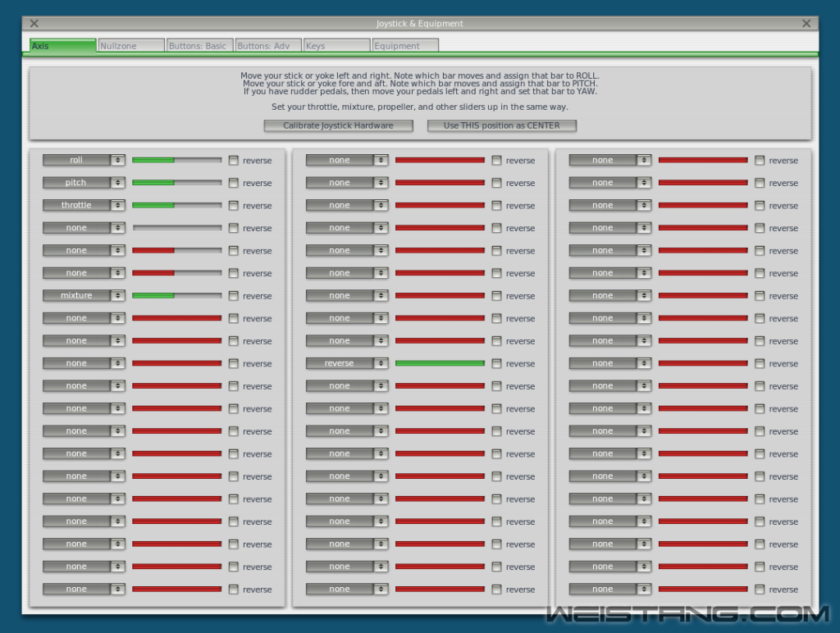Check reverse on the empty gray bar row
Screen dimensions: 840x633
[x=234, y=228]
